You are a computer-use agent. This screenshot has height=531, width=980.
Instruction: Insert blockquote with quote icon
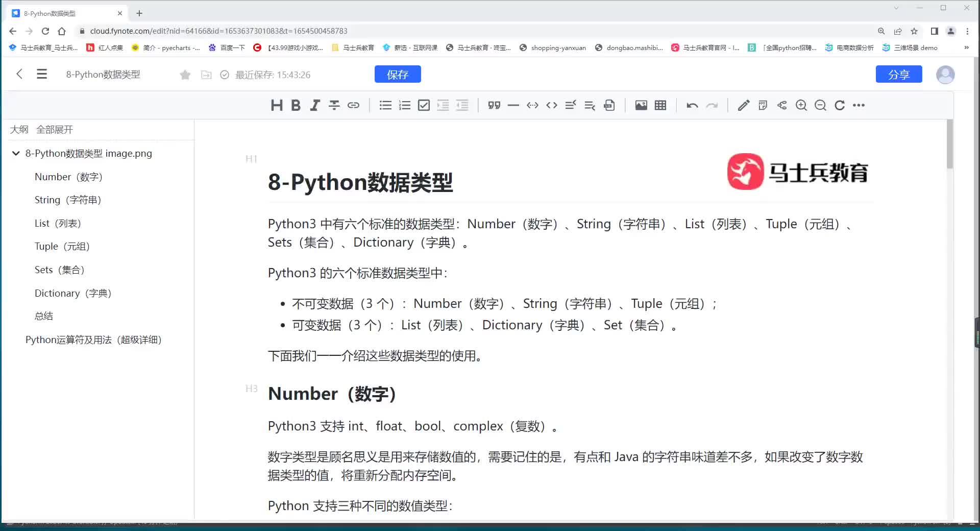[x=494, y=106]
